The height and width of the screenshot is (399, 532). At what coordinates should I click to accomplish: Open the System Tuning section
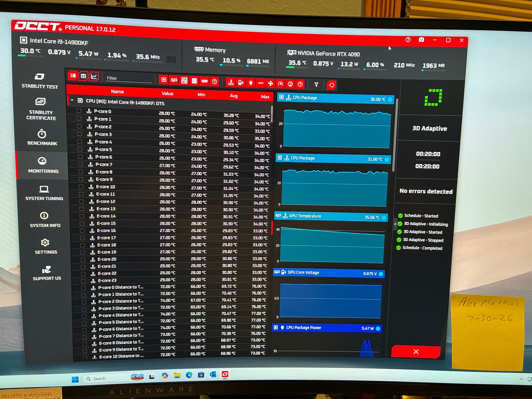[x=44, y=193]
